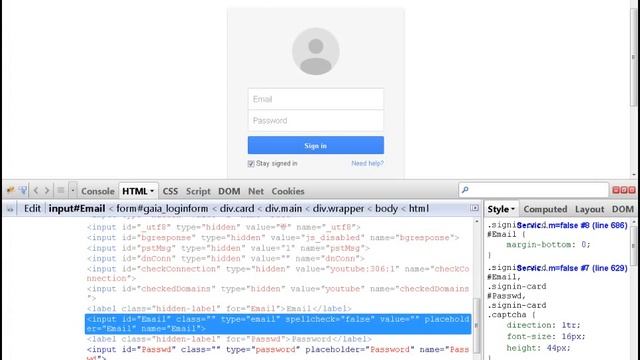640x360 pixels.
Task: Open the Style tab options dropdown
Action: pos(513,209)
